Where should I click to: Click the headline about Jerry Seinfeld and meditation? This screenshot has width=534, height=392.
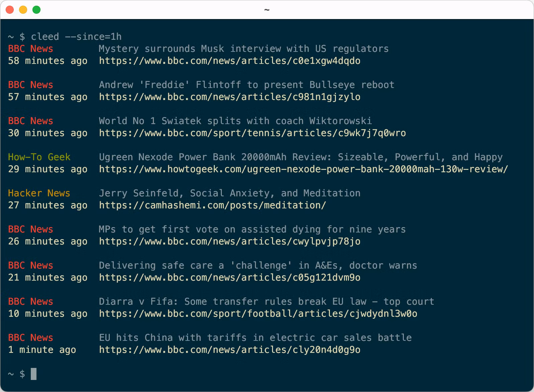230,193
